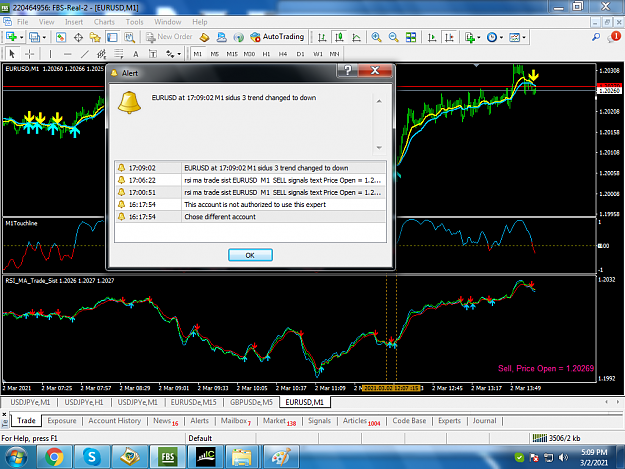
Task: Select the 17:06:22 alert row
Action: (x=250, y=180)
